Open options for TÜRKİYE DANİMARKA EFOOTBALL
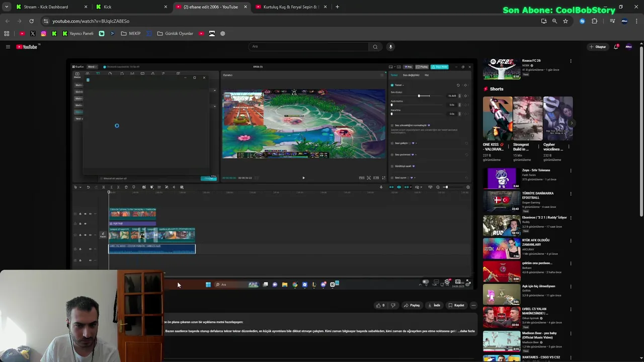Image resolution: width=644 pixels, height=362 pixels. point(571,194)
